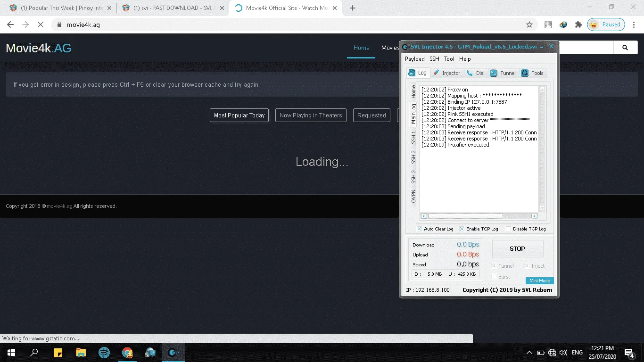Check the Disable TCP Log checkbox
This screenshot has width=644, height=362.
tap(508, 229)
